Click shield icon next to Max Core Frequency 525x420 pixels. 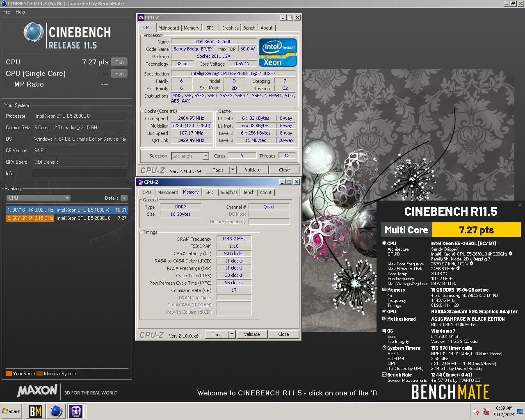(472, 264)
